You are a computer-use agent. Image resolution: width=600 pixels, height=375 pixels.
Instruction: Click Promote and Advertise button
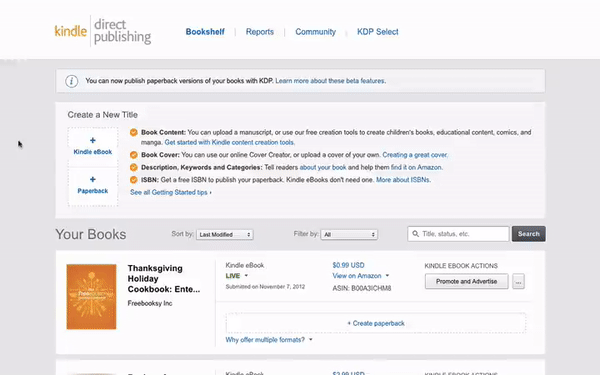[466, 282]
